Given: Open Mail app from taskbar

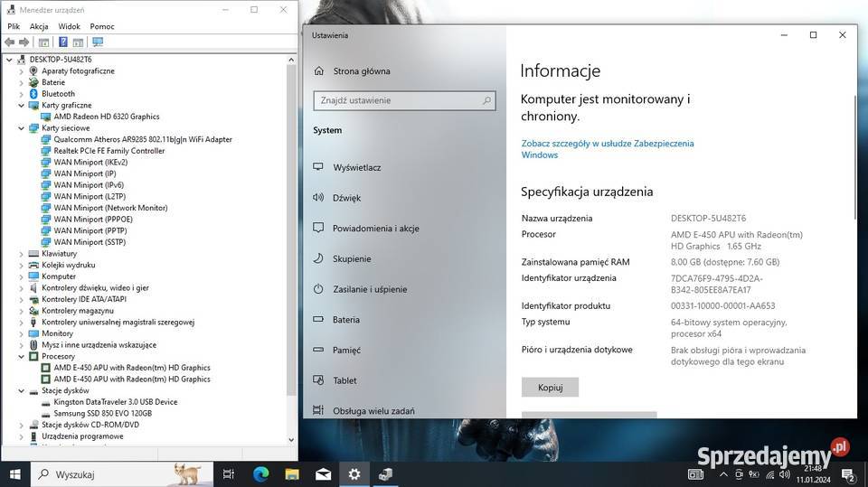Looking at the screenshot, I should tap(324, 474).
